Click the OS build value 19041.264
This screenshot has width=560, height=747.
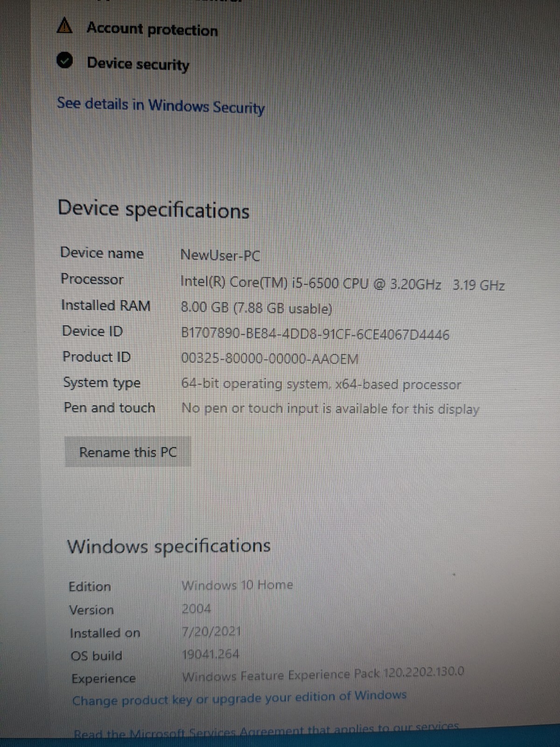coord(210,654)
